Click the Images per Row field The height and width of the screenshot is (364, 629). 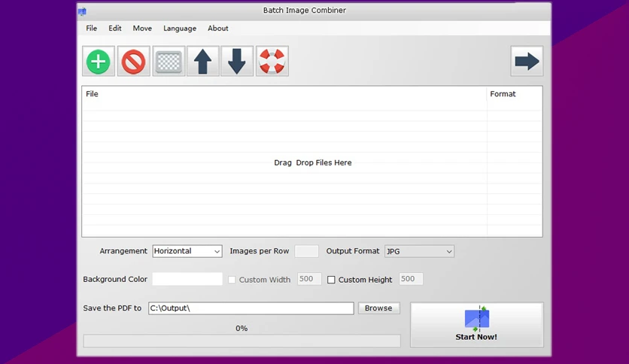pos(306,251)
